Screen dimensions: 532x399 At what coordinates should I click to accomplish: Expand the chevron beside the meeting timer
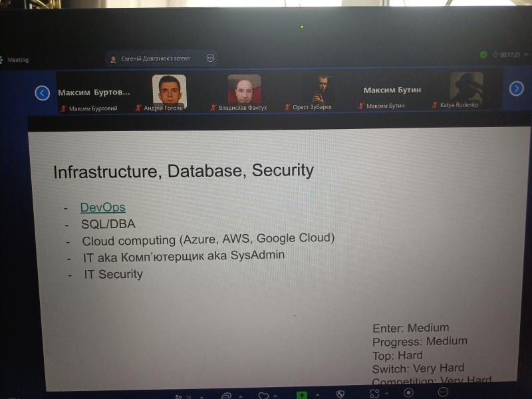526,55
